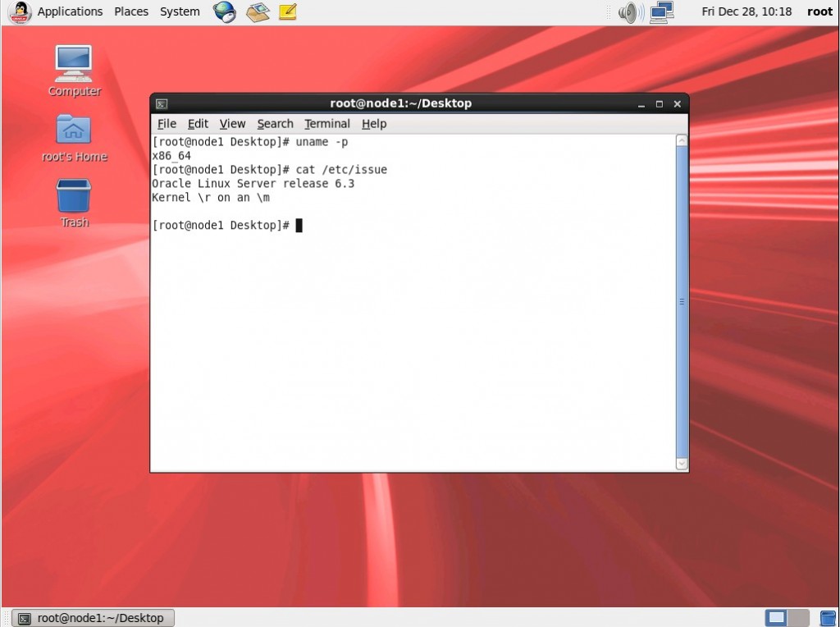Launch the web browser from the top panel
Screen dimensions: 840x627
[x=224, y=11]
